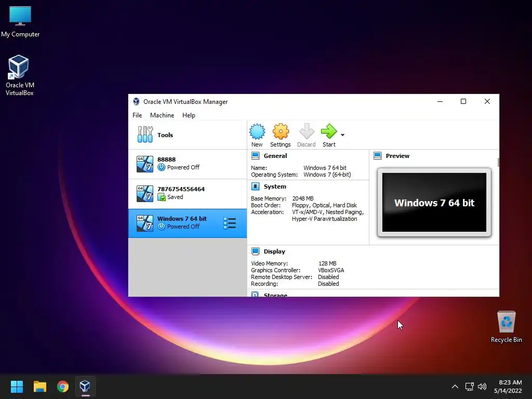Open the Tools screwdriver and wrench icon
Screen dimensions: 532x399
click(x=145, y=135)
